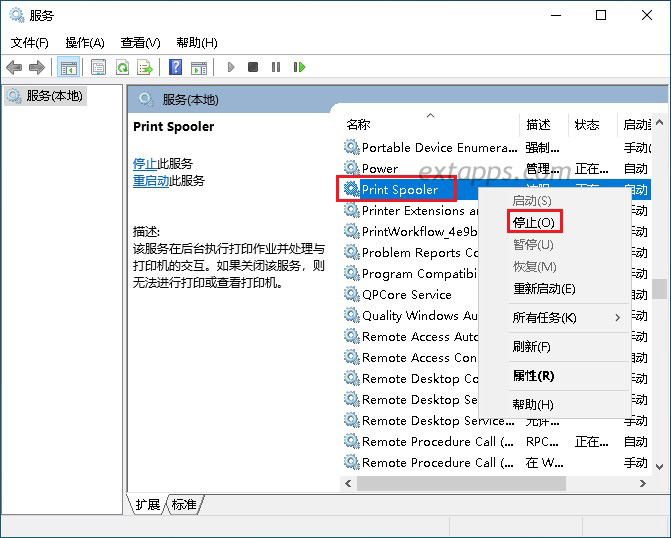Click the green refresh toolbar icon

(x=122, y=67)
